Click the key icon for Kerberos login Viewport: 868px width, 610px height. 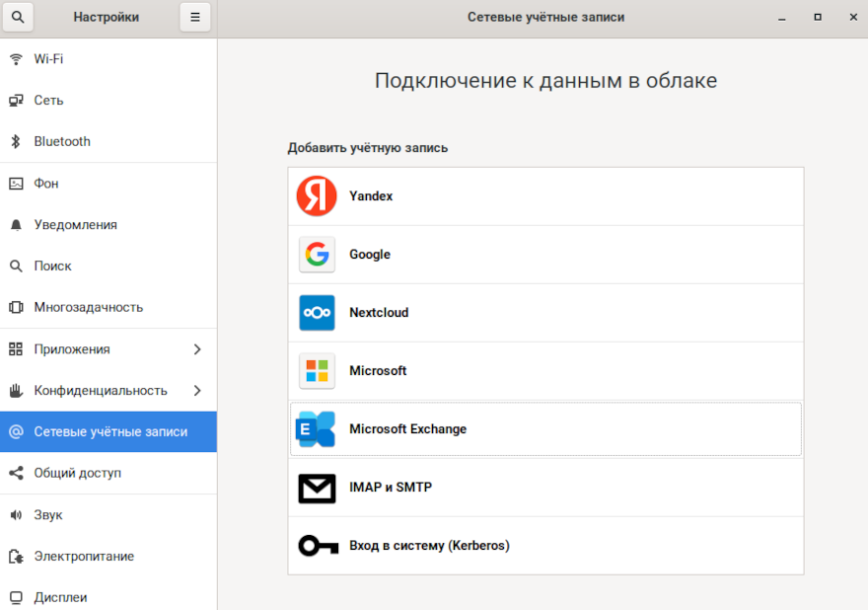317,546
